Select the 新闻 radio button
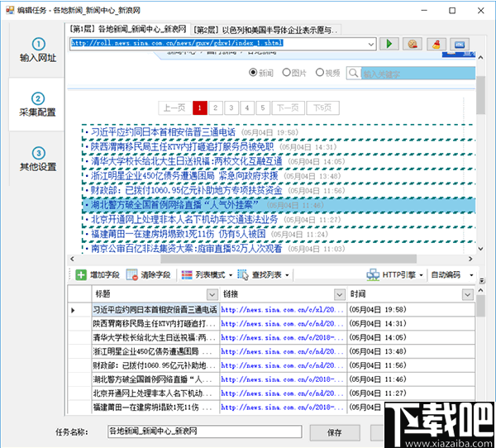The width and height of the screenshot is (496, 448). 253,73
